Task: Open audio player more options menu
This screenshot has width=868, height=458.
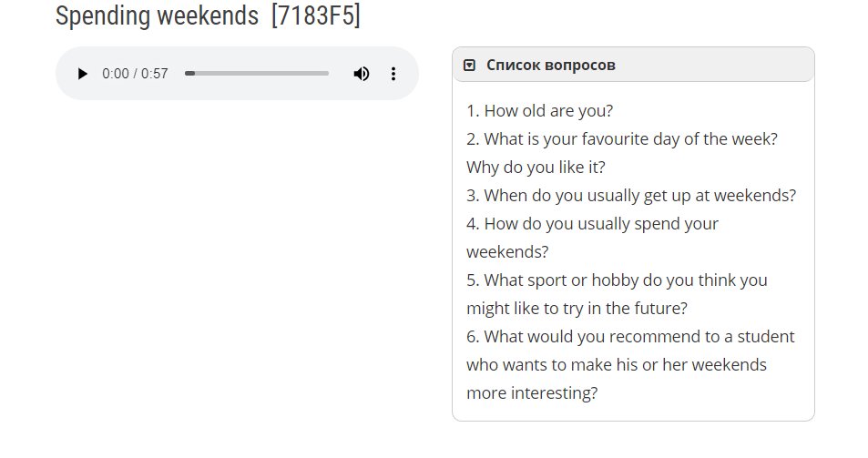Action: 393,74
